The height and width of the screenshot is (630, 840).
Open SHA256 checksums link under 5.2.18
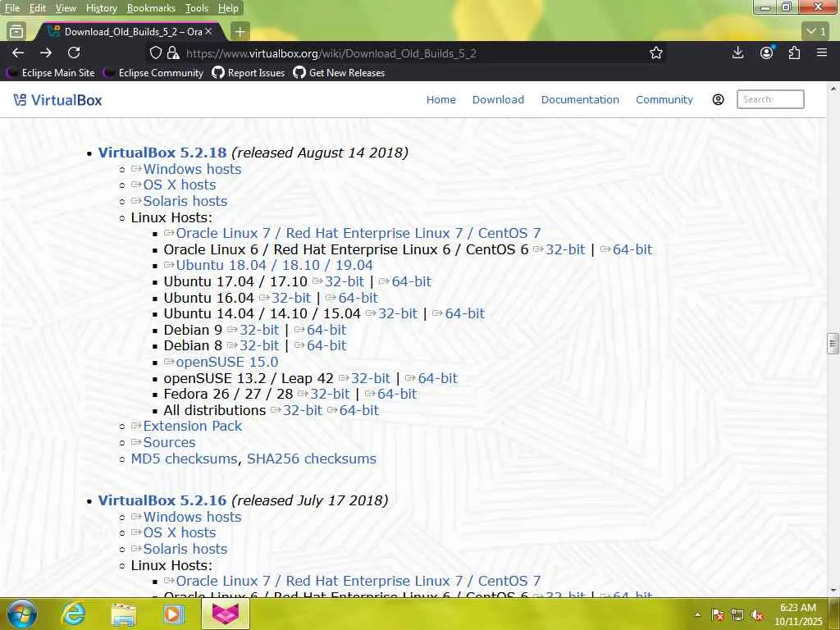(x=311, y=459)
